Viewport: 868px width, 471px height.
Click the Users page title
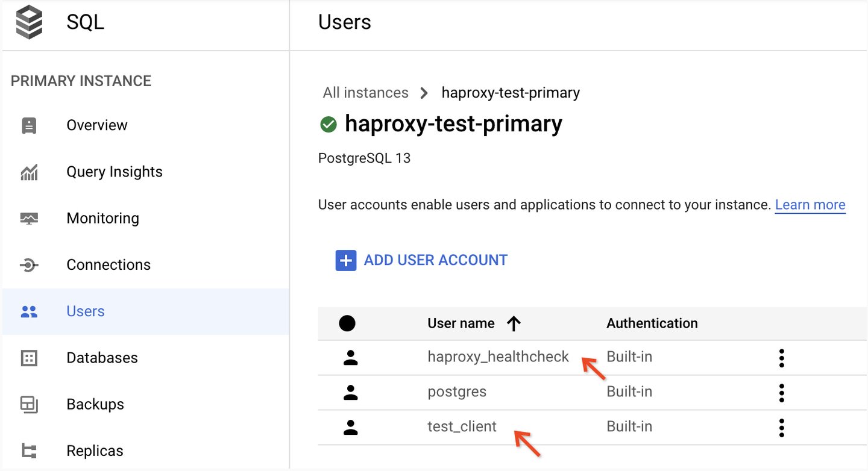tap(345, 22)
